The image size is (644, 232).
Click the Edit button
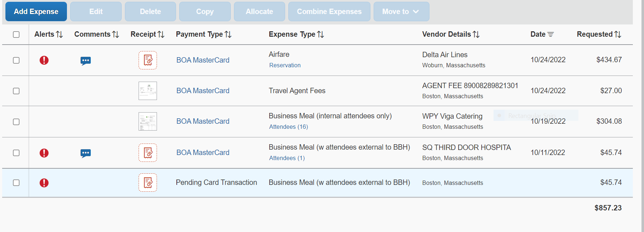pyautogui.click(x=96, y=12)
